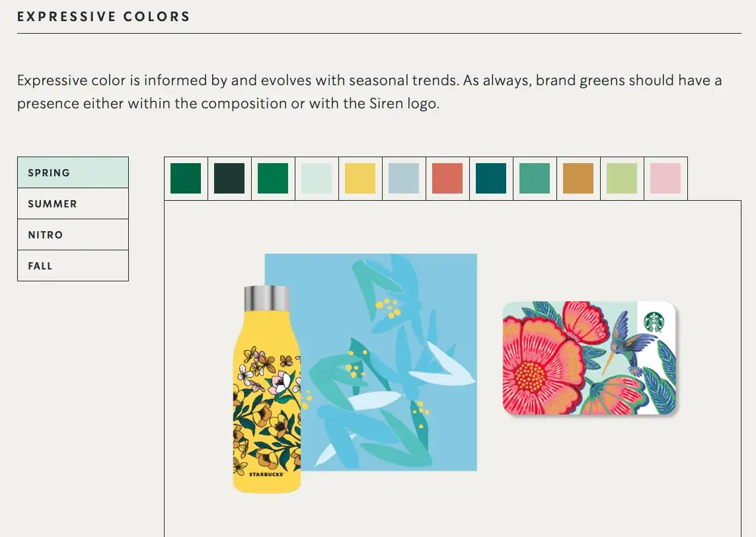Click the EXPRESSIVE COLORS section heading
The height and width of the screenshot is (537, 756).
(103, 17)
